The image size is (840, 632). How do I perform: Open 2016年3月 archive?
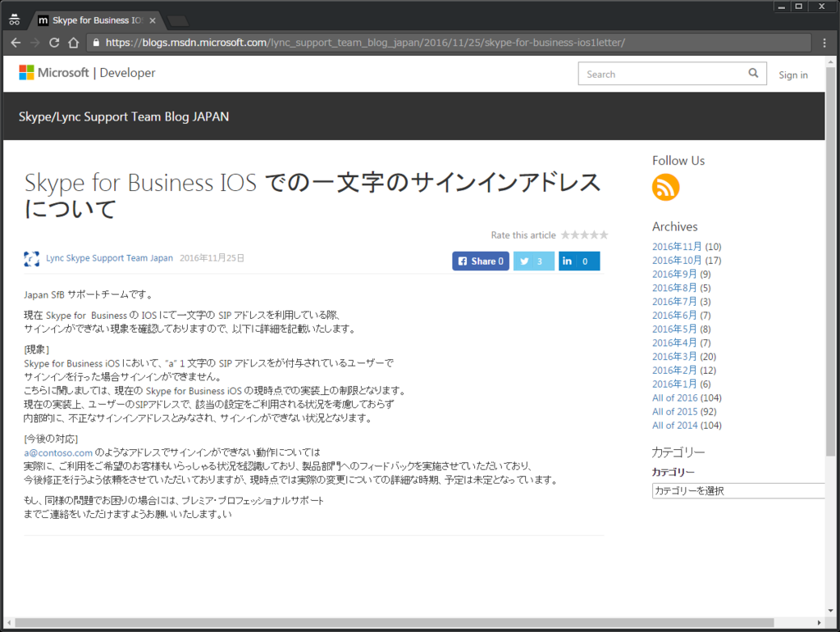point(674,357)
